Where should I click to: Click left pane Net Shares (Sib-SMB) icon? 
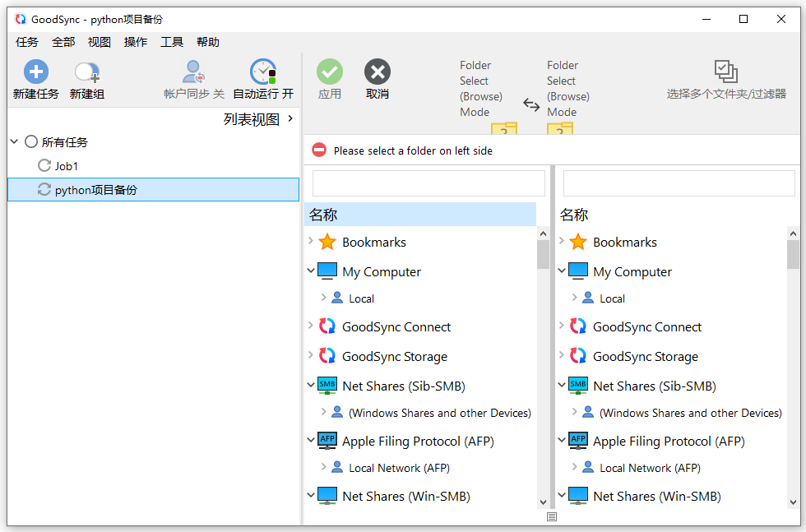(327, 386)
